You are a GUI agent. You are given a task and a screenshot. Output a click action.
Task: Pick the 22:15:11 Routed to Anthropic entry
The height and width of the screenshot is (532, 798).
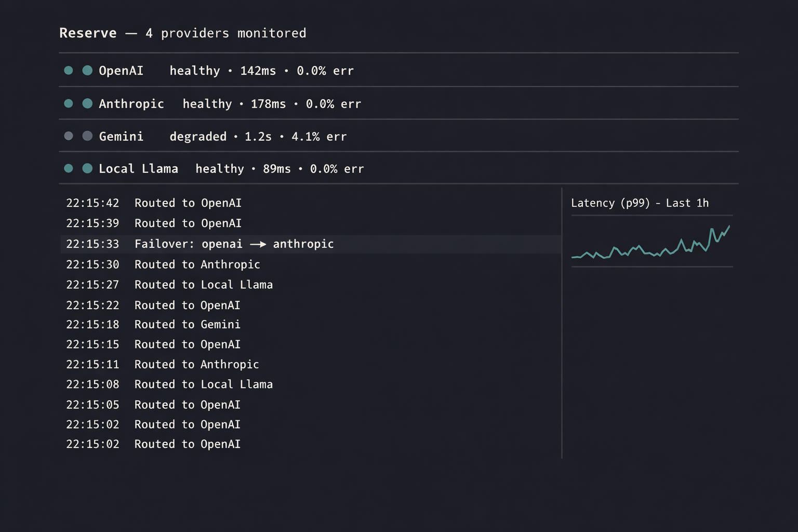coord(162,365)
